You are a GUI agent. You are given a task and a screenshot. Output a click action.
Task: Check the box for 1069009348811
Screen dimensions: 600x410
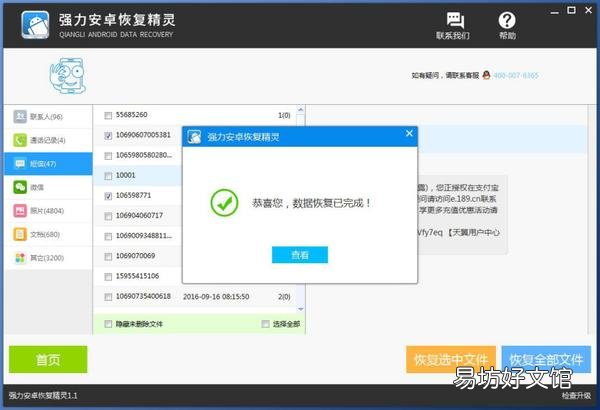pos(108,236)
